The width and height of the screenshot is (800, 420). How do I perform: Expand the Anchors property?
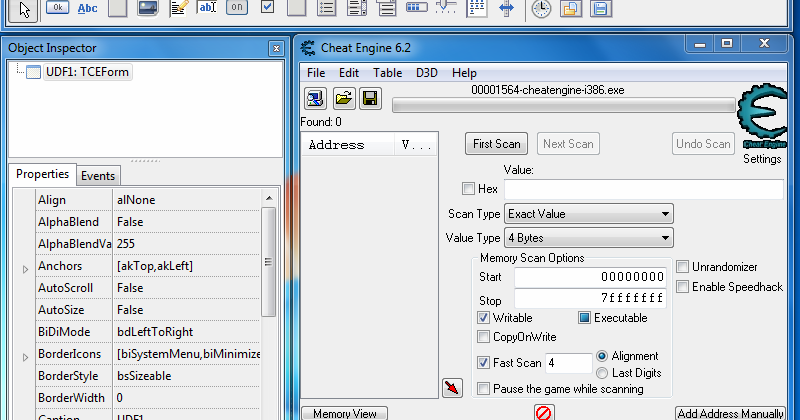[25, 269]
